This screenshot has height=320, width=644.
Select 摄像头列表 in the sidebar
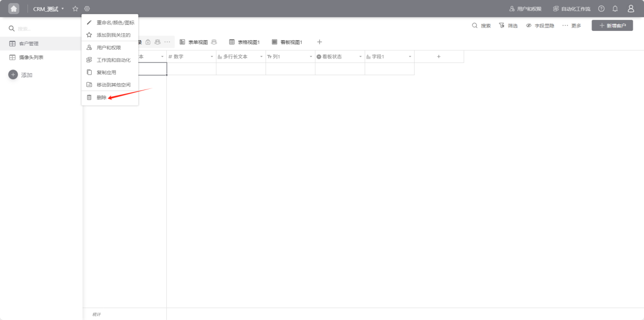31,57
